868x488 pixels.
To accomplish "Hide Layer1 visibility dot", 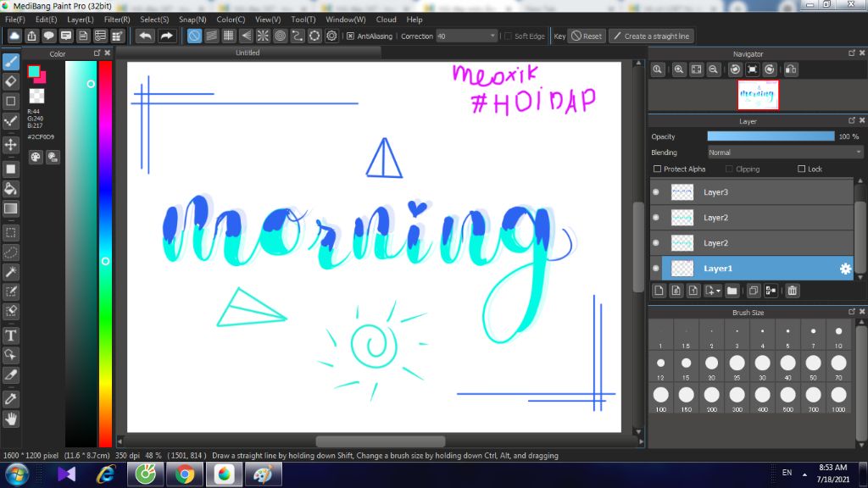I will pyautogui.click(x=656, y=269).
